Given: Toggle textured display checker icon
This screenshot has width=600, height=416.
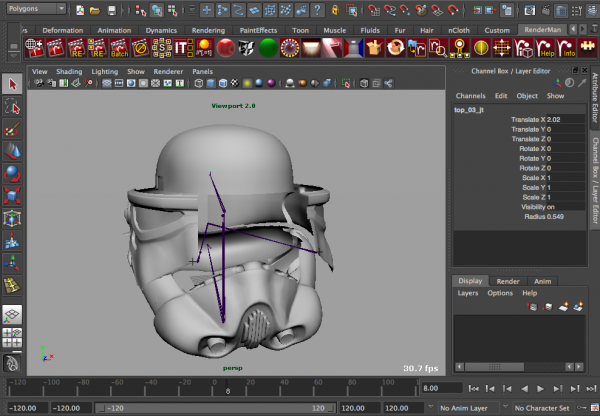Looking at the screenshot, I should [x=235, y=83].
